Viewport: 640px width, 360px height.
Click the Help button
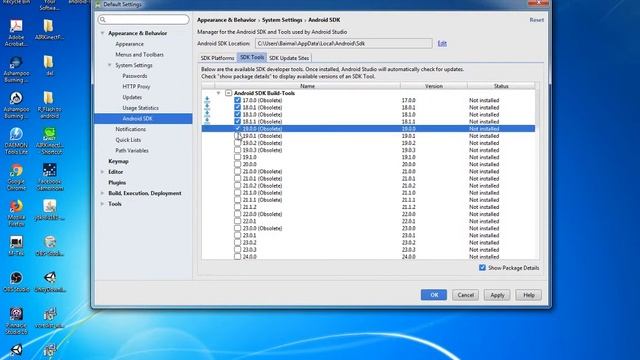click(529, 295)
